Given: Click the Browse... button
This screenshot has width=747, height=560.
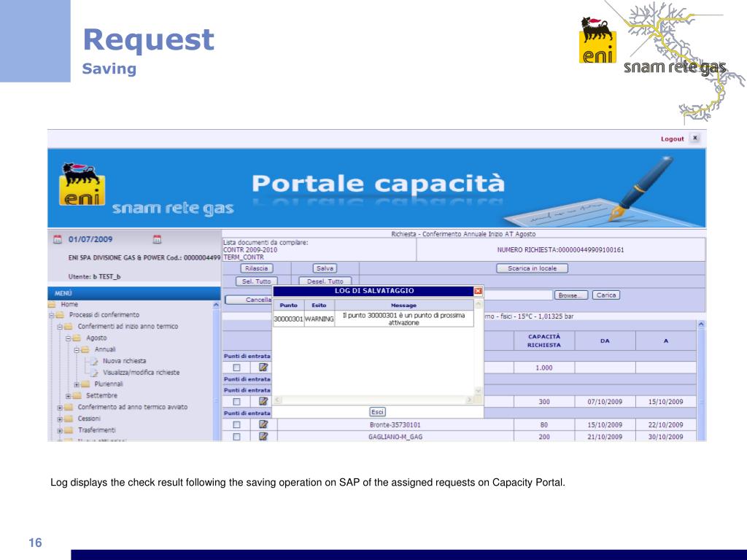Looking at the screenshot, I should pyautogui.click(x=570, y=295).
